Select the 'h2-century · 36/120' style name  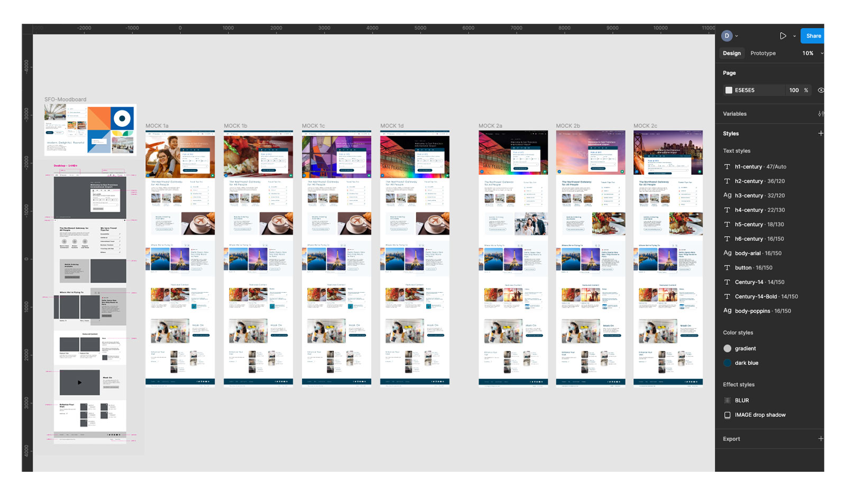click(760, 181)
